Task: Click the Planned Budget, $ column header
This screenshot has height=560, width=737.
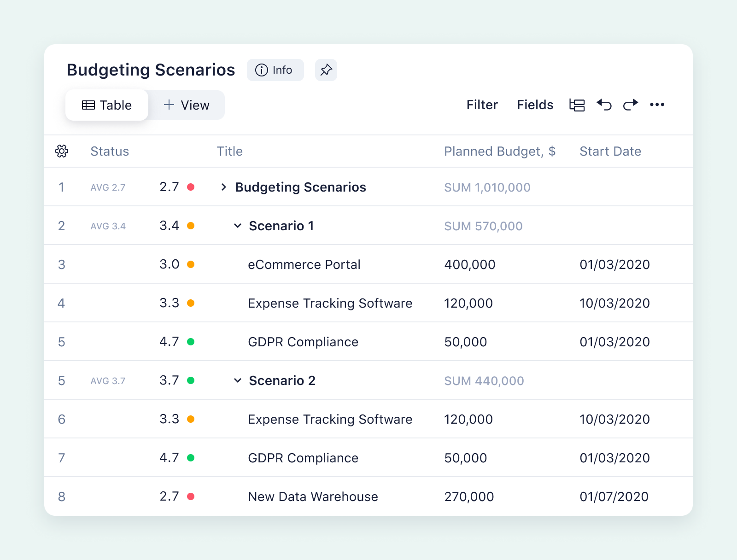Action: [500, 151]
